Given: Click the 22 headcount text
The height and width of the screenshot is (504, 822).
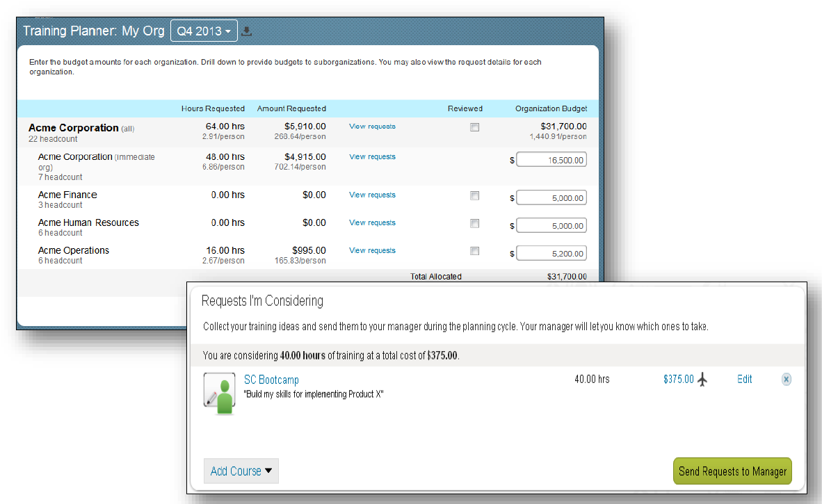Looking at the screenshot, I should tap(53, 139).
